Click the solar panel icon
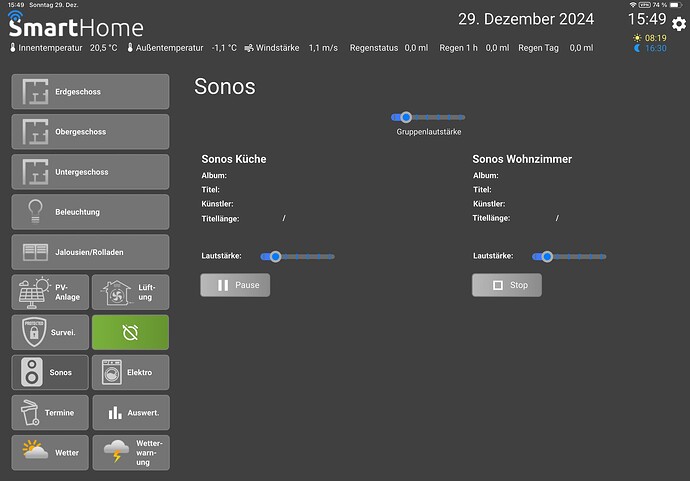The height and width of the screenshot is (481, 690). tap(34, 292)
